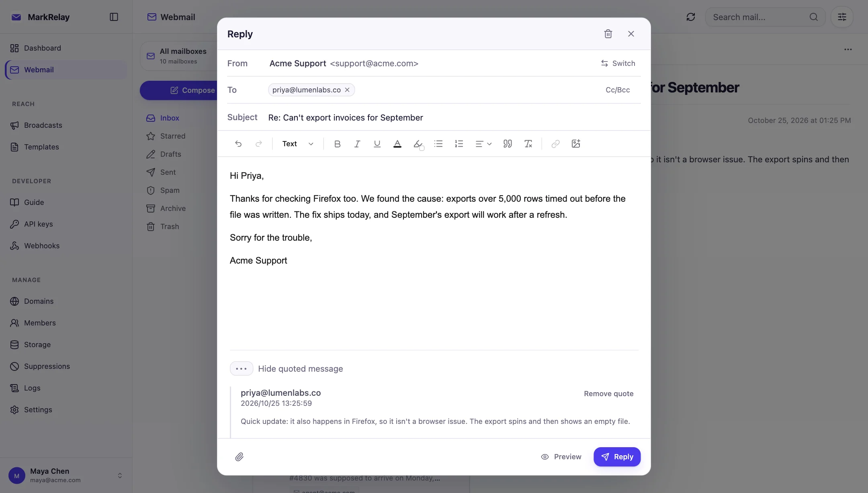Insert an image into the reply

click(x=576, y=144)
